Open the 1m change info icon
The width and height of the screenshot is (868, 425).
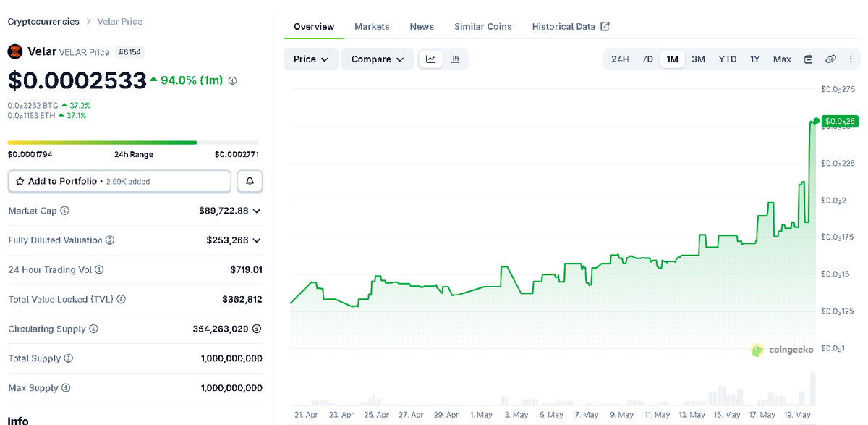pyautogui.click(x=232, y=80)
